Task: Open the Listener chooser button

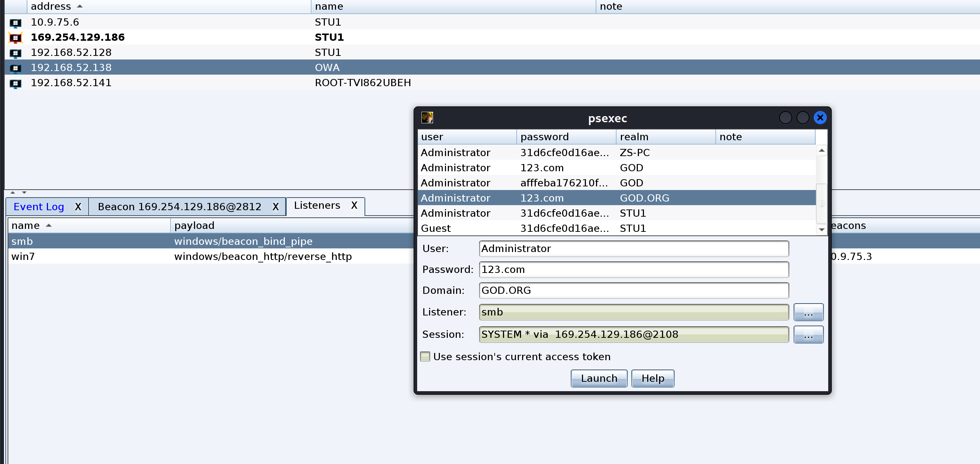Action: click(x=808, y=312)
